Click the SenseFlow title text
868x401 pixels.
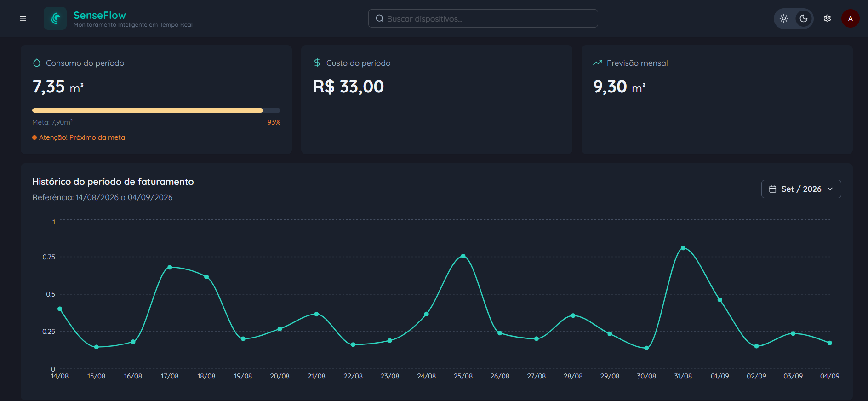tap(100, 15)
